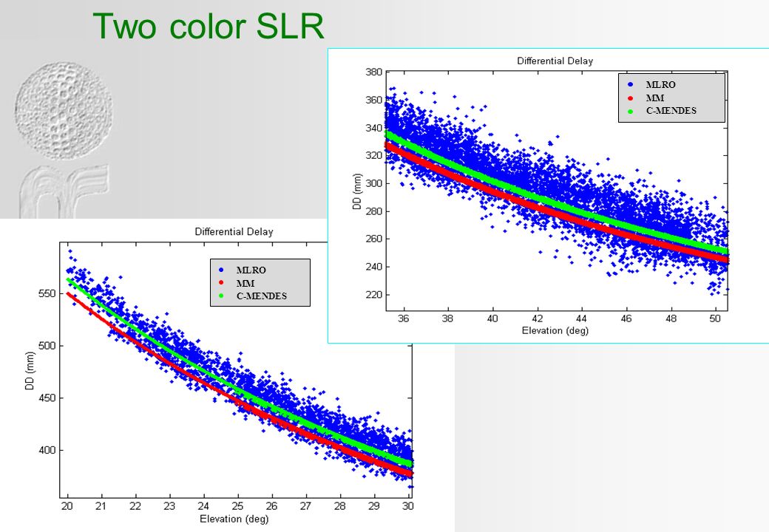Image resolution: width=769 pixels, height=532 pixels.
Task: Select MLRO legend label in the 20–30 degree chart
Action: tap(251, 270)
